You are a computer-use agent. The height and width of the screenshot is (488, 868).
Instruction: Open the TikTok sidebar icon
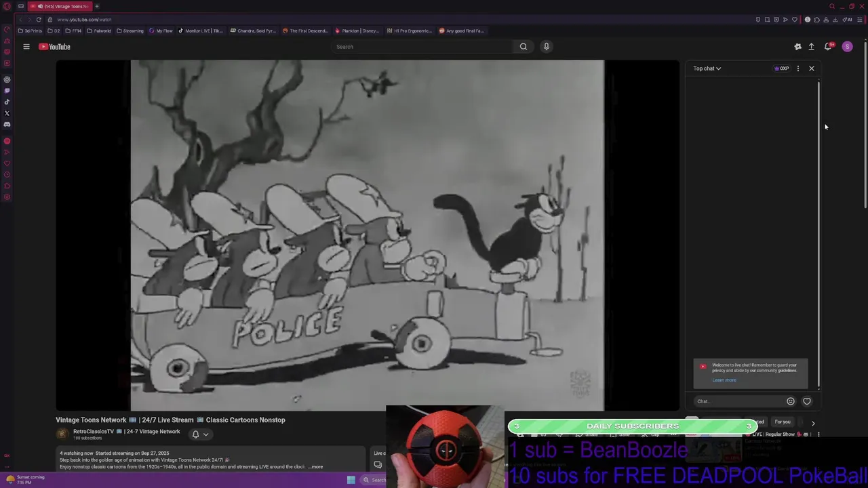pos(7,102)
